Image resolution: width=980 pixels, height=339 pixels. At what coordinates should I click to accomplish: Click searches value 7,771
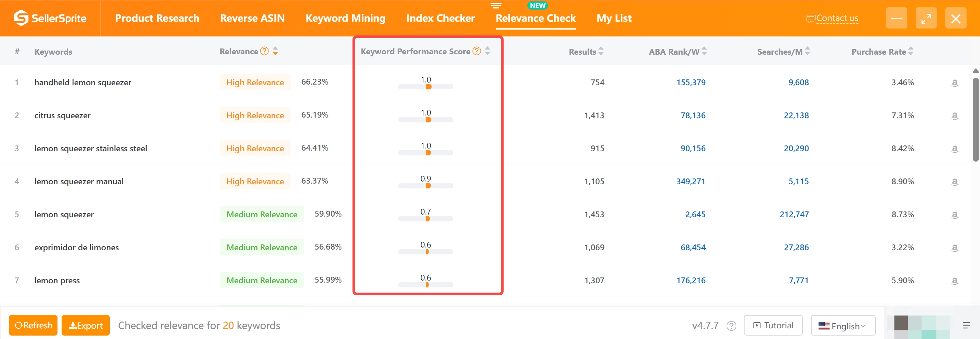coord(799,281)
